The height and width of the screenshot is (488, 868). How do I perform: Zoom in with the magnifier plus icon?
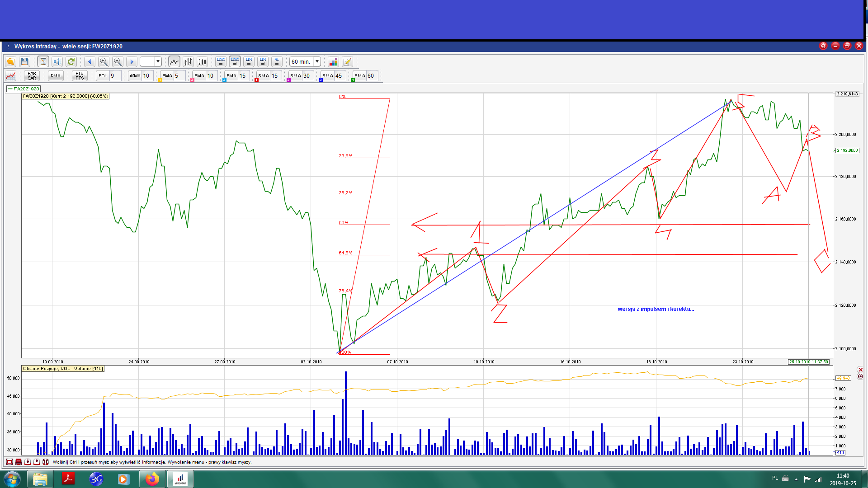pyautogui.click(x=104, y=61)
